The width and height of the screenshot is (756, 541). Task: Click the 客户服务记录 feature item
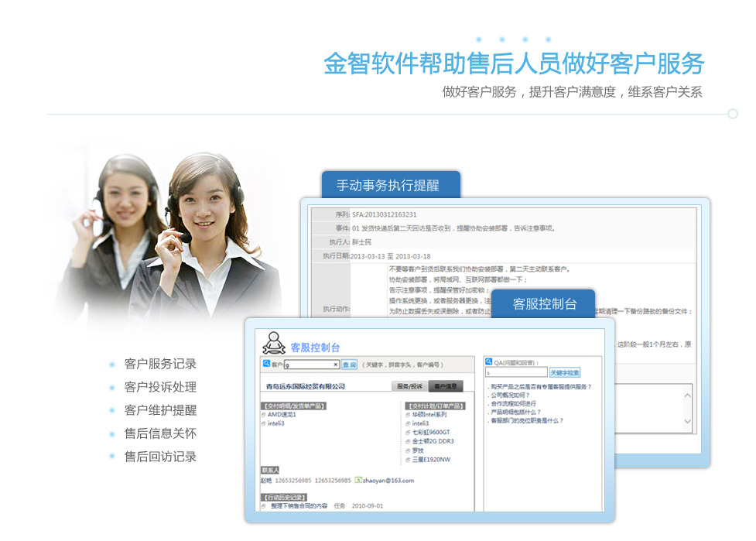[160, 364]
